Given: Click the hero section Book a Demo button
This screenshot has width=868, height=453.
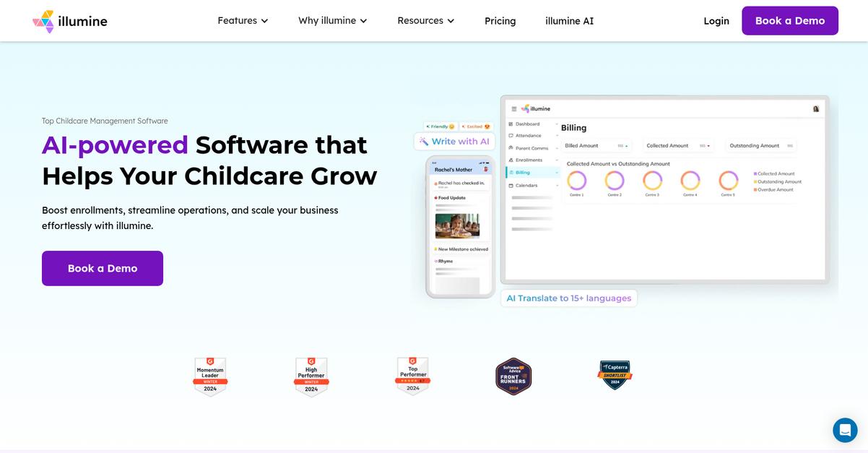Looking at the screenshot, I should [x=103, y=268].
